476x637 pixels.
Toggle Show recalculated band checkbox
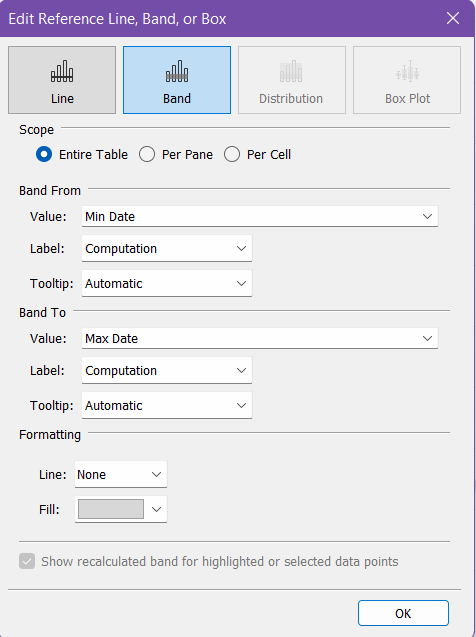pos(27,561)
